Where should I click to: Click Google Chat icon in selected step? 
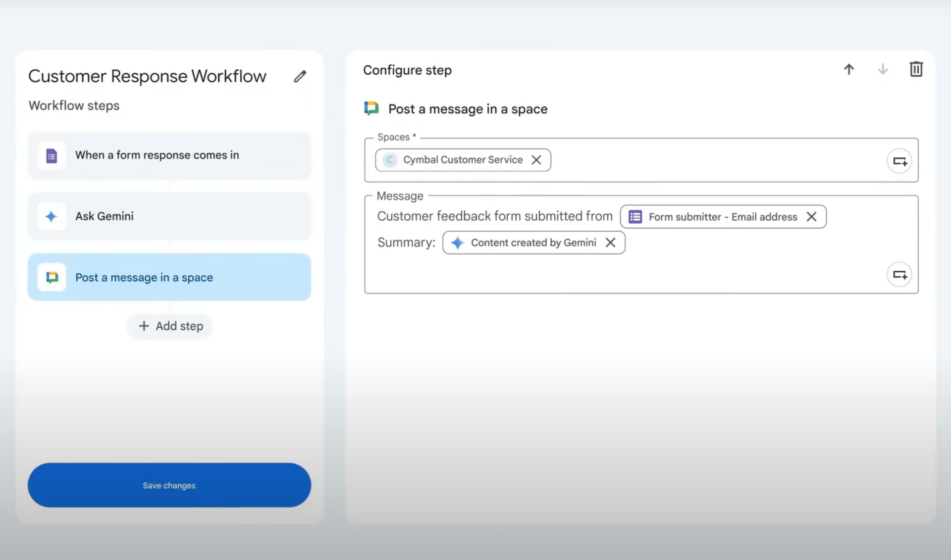[52, 277]
